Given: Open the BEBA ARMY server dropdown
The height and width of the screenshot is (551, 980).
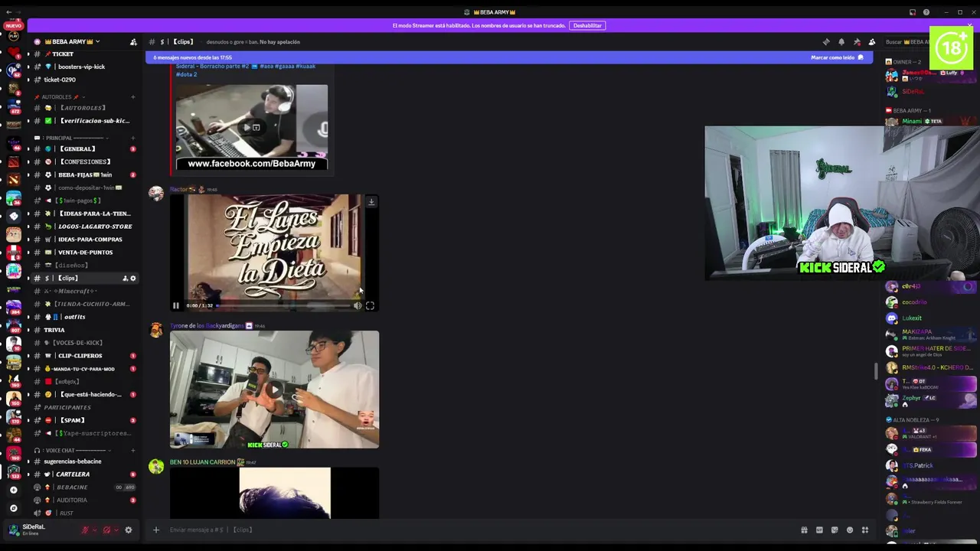Looking at the screenshot, I should pyautogui.click(x=73, y=41).
